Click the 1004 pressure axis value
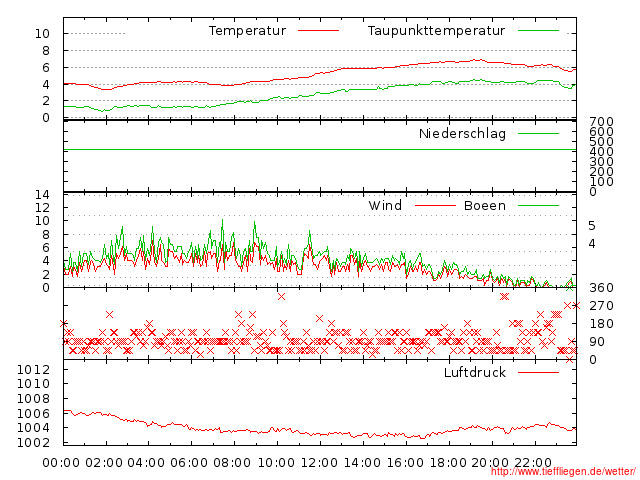The width and height of the screenshot is (640, 480). (x=33, y=428)
